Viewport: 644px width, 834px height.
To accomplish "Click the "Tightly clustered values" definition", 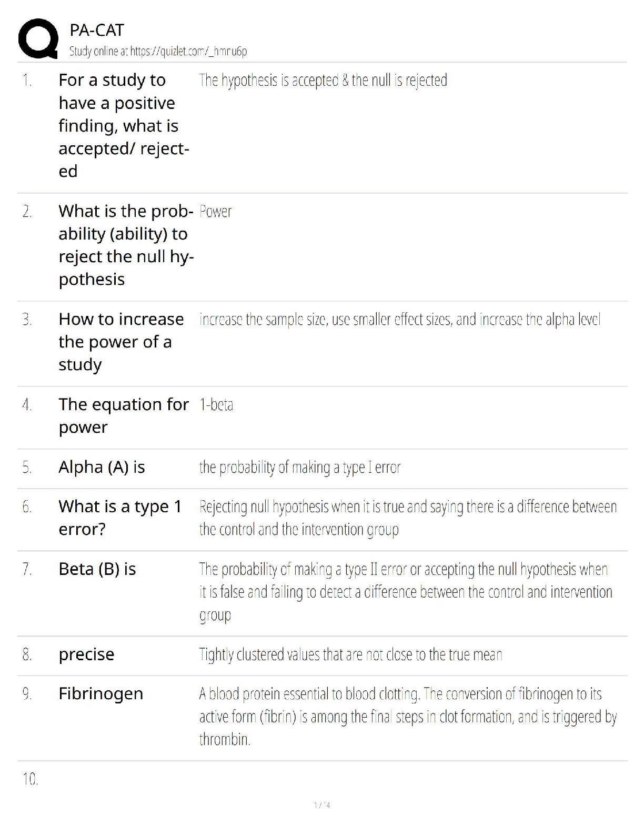I will point(350,654).
